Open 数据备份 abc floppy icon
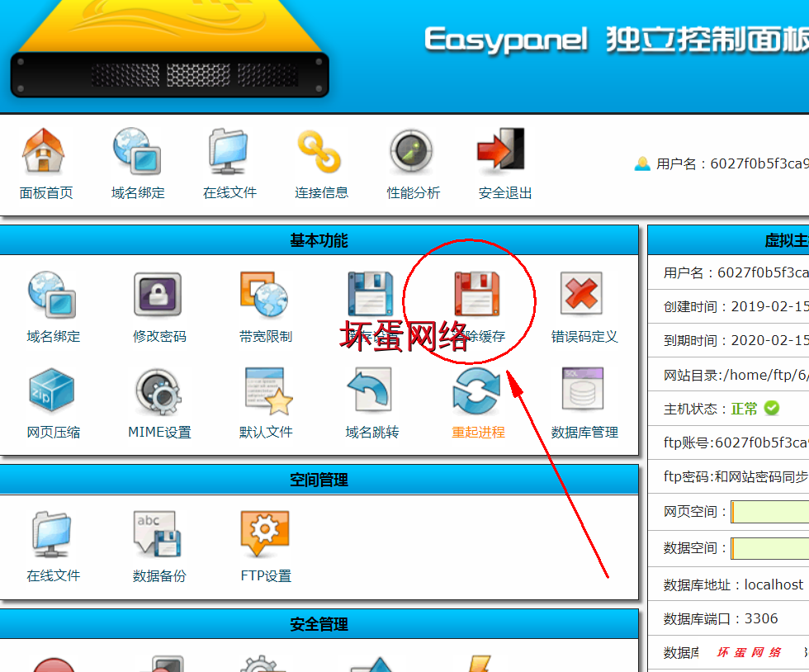 tap(158, 535)
